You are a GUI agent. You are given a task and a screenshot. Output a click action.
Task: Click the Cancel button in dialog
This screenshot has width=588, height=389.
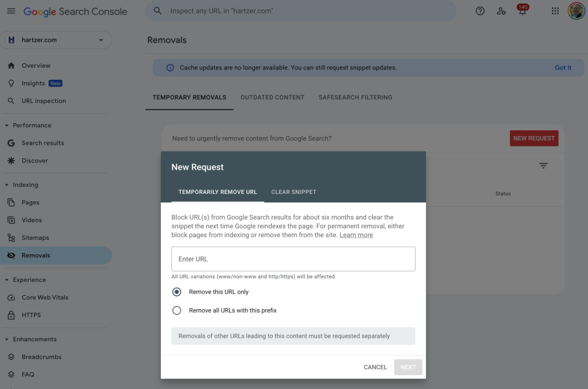375,367
